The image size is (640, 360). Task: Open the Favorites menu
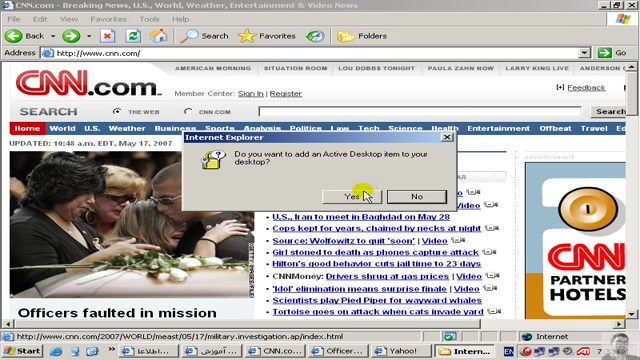(109, 19)
